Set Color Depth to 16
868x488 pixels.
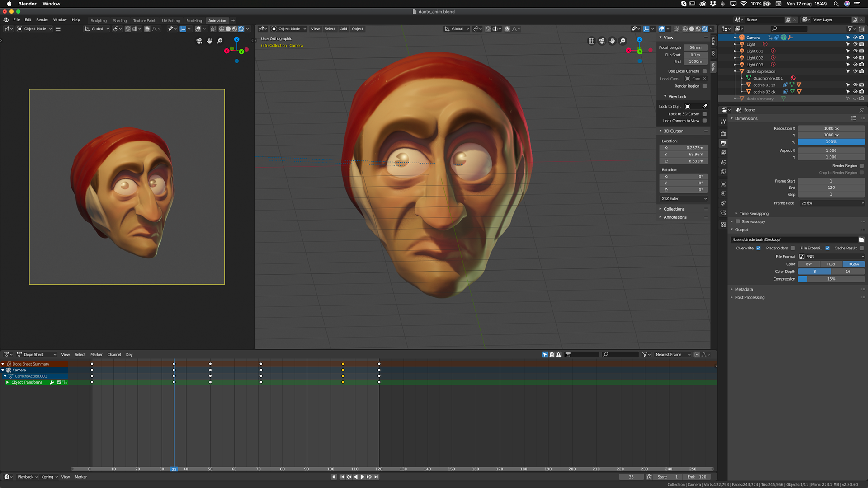point(848,272)
